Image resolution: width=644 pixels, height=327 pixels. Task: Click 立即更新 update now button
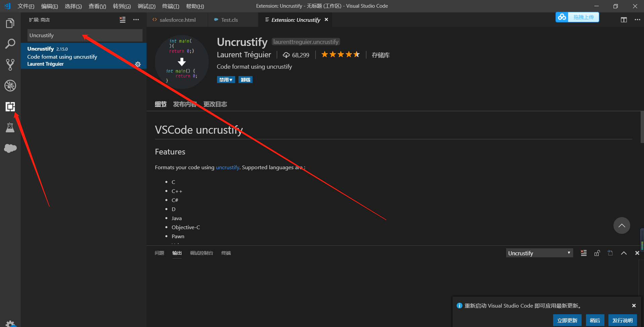(567, 320)
